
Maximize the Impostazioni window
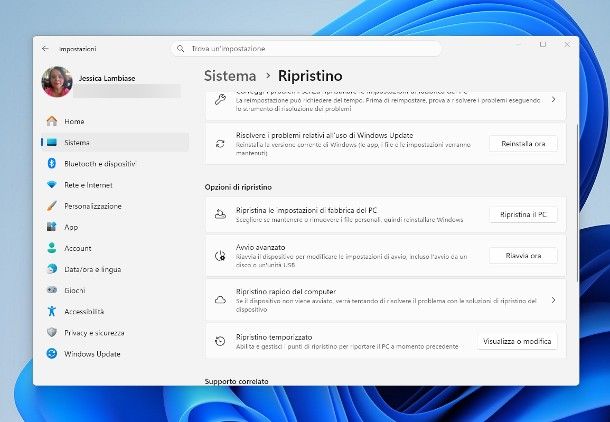(543, 44)
